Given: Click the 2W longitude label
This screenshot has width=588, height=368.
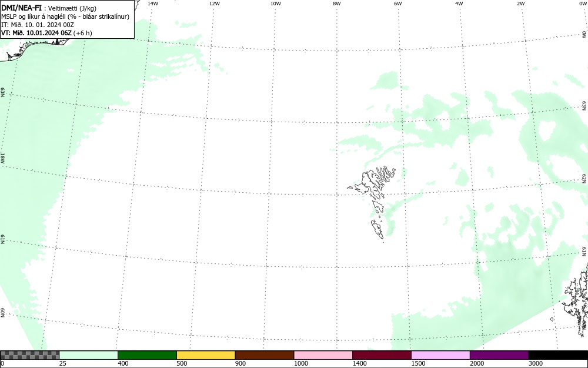Looking at the screenshot, I should point(520,4).
